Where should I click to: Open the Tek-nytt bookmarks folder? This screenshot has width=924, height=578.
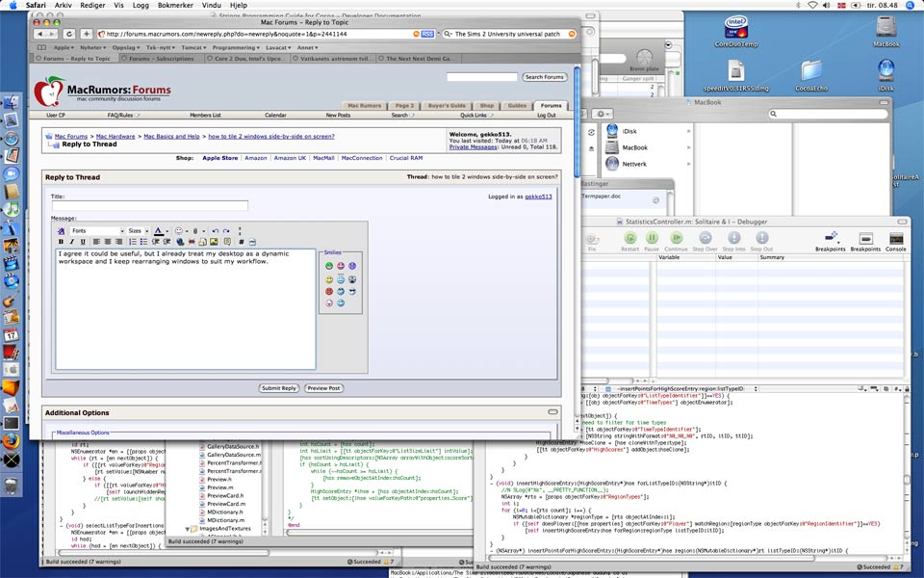click(x=161, y=48)
